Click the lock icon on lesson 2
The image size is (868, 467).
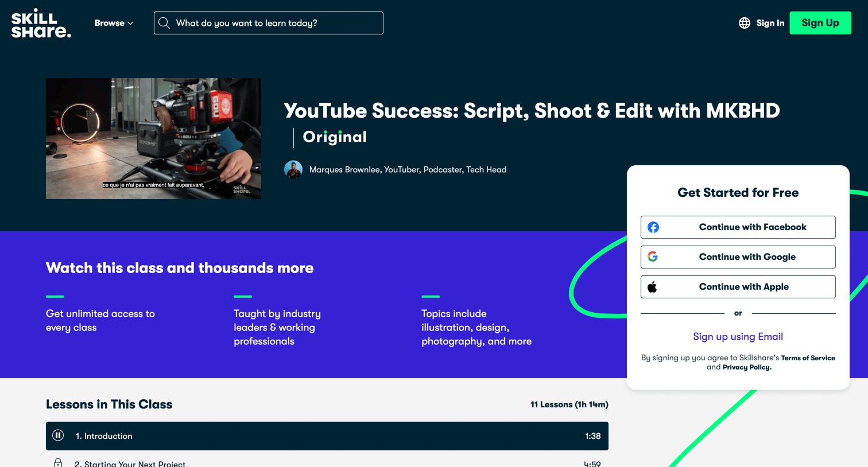pyautogui.click(x=58, y=463)
